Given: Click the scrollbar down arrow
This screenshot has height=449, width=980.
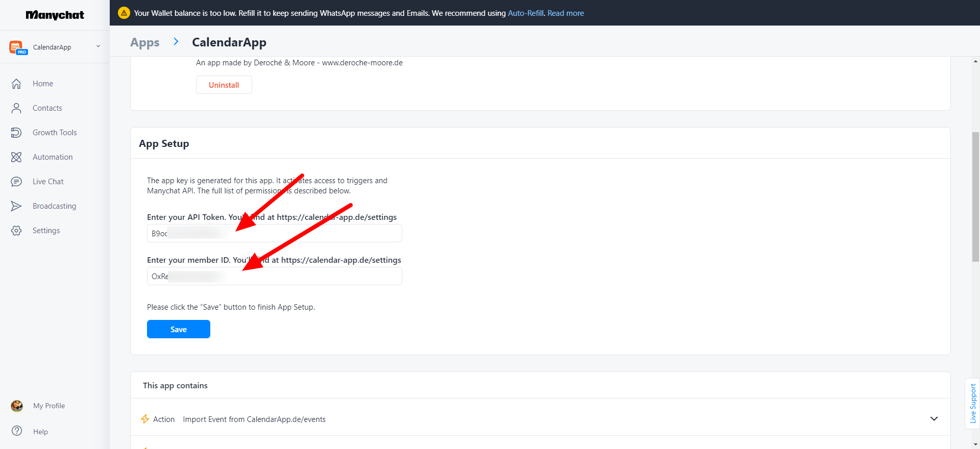Looking at the screenshot, I should [975, 444].
